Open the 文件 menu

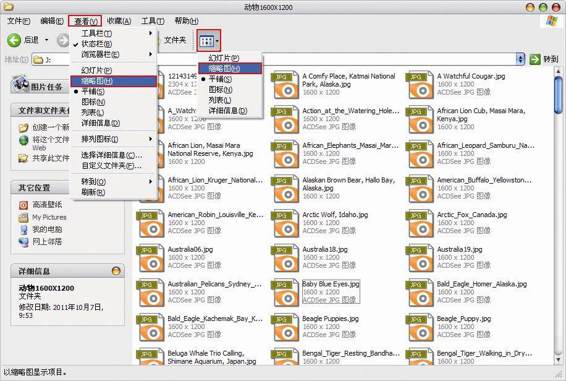point(18,21)
